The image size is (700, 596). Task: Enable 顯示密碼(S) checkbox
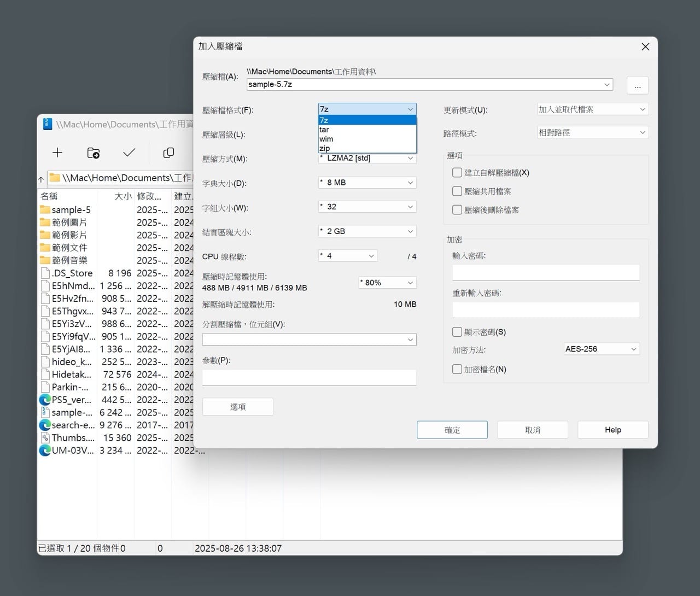[457, 332]
